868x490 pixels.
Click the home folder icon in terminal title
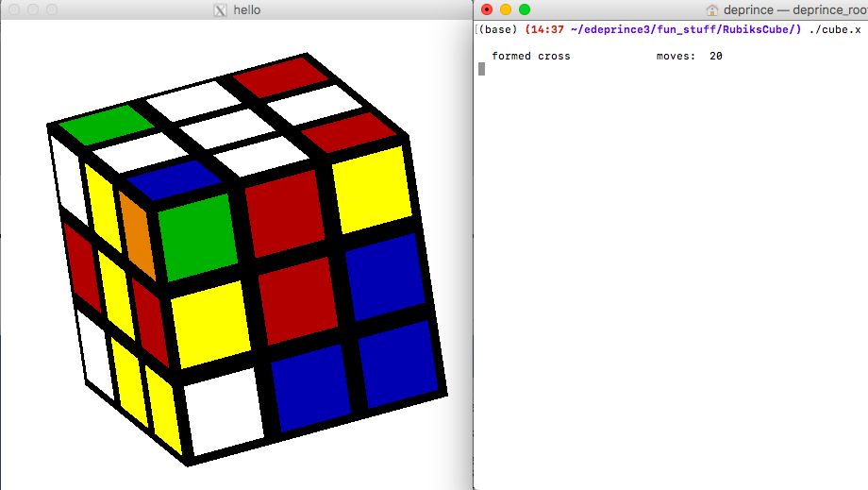(712, 9)
